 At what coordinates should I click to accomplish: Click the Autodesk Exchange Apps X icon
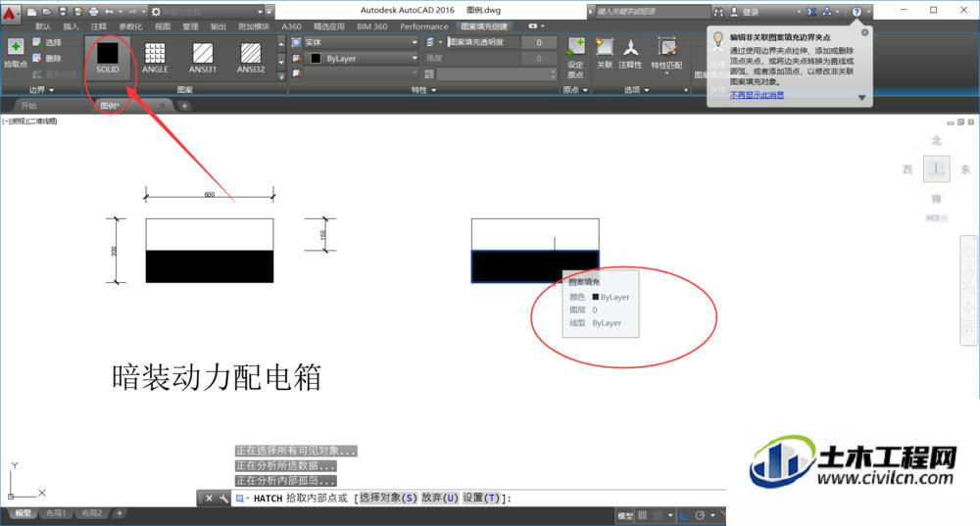click(x=811, y=11)
